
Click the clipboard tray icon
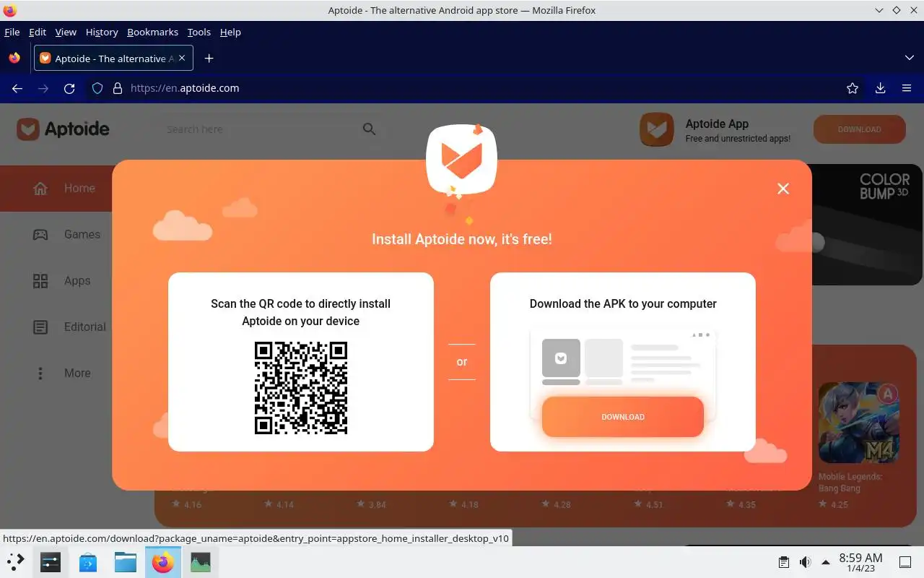coord(784,562)
